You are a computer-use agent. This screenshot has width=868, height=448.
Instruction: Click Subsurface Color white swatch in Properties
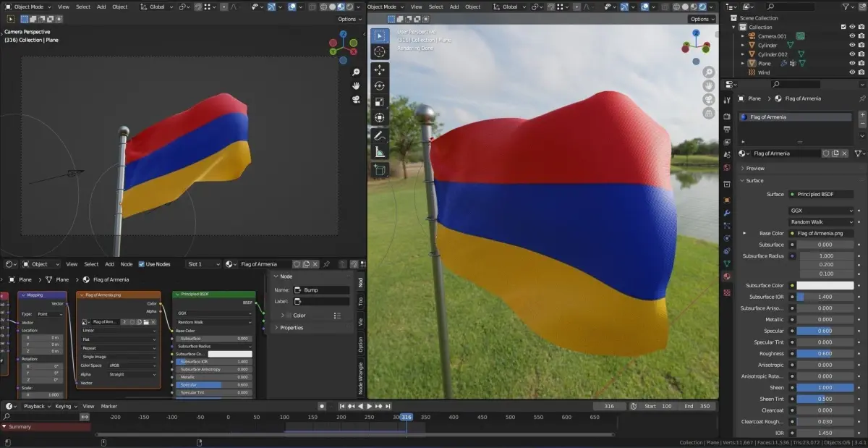click(x=825, y=285)
